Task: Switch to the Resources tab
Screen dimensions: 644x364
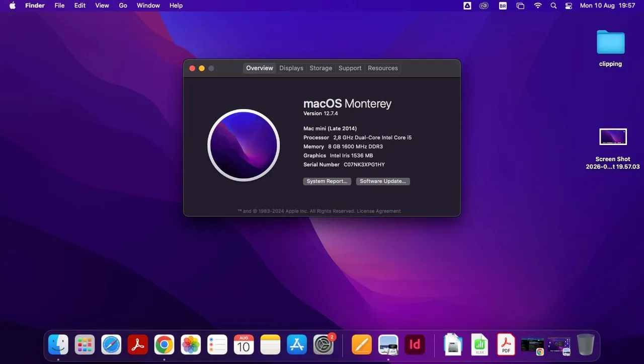Action: 383,68
